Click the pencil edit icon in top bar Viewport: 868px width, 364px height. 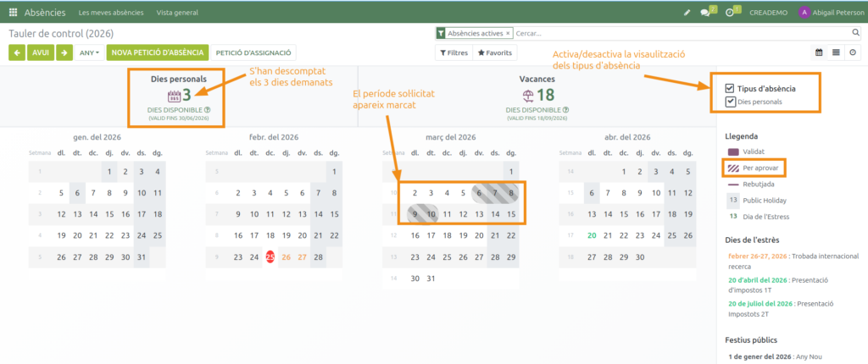coord(687,13)
